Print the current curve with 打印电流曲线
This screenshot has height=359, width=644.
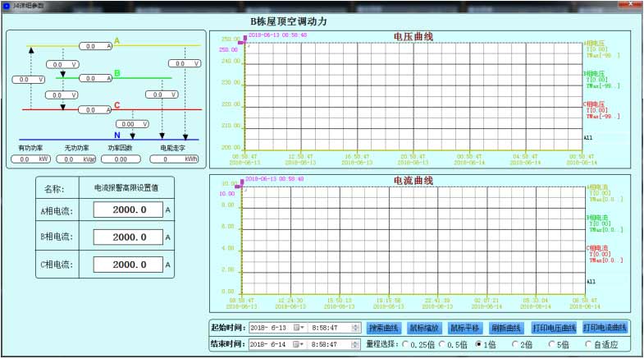click(x=605, y=327)
